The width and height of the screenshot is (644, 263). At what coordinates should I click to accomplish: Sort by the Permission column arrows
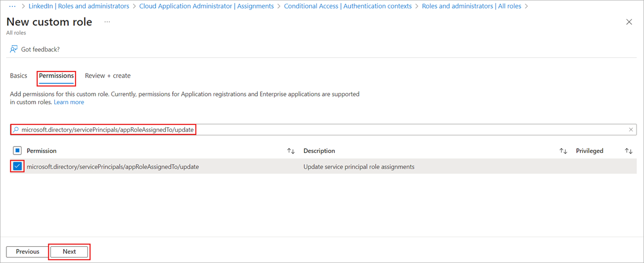[291, 151]
